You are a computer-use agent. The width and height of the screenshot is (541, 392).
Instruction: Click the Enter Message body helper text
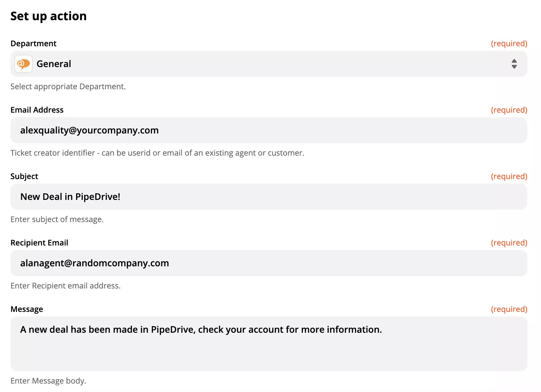point(48,381)
